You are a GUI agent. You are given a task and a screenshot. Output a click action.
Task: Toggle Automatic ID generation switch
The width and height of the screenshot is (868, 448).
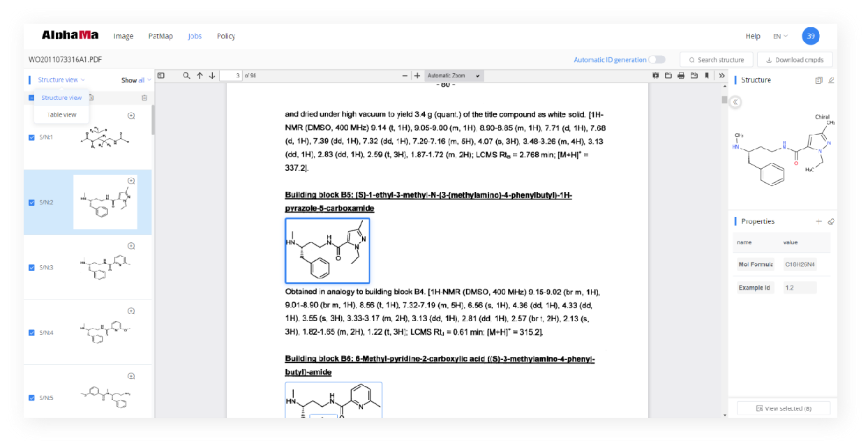click(657, 59)
